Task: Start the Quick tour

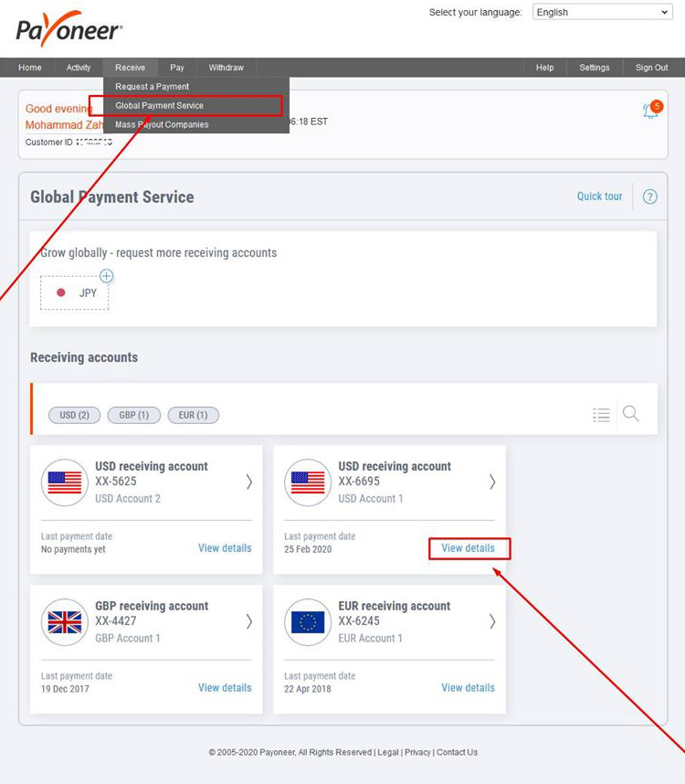Action: coord(599,196)
